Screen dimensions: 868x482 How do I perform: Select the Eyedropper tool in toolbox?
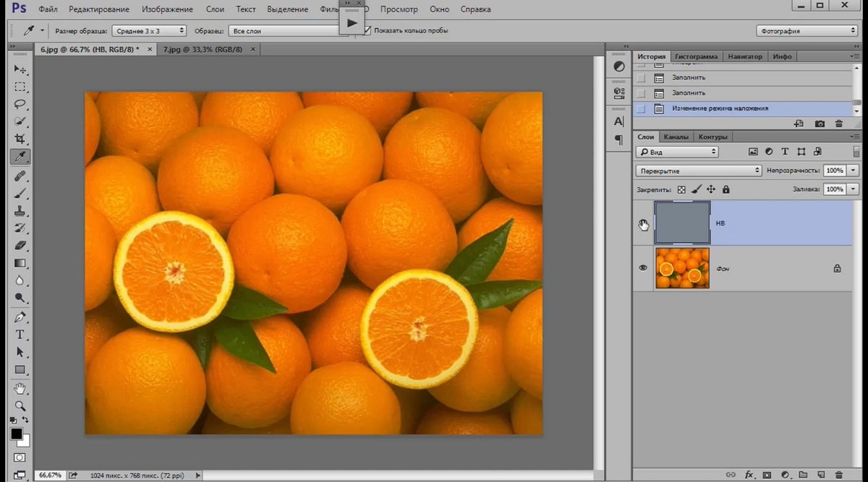click(20, 156)
